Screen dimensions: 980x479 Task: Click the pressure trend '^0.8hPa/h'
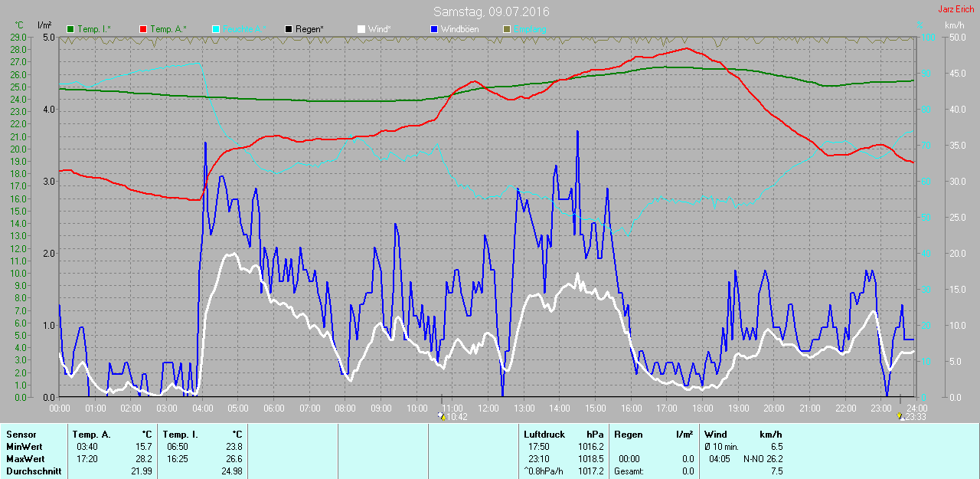click(x=544, y=471)
